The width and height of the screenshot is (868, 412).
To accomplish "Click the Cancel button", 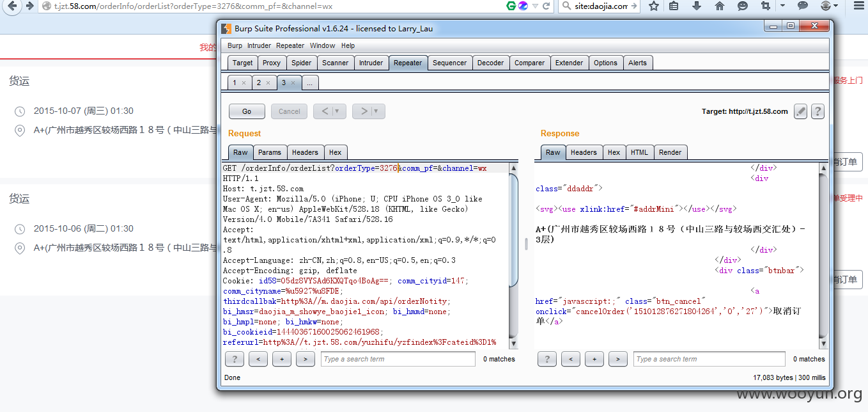I will [289, 111].
